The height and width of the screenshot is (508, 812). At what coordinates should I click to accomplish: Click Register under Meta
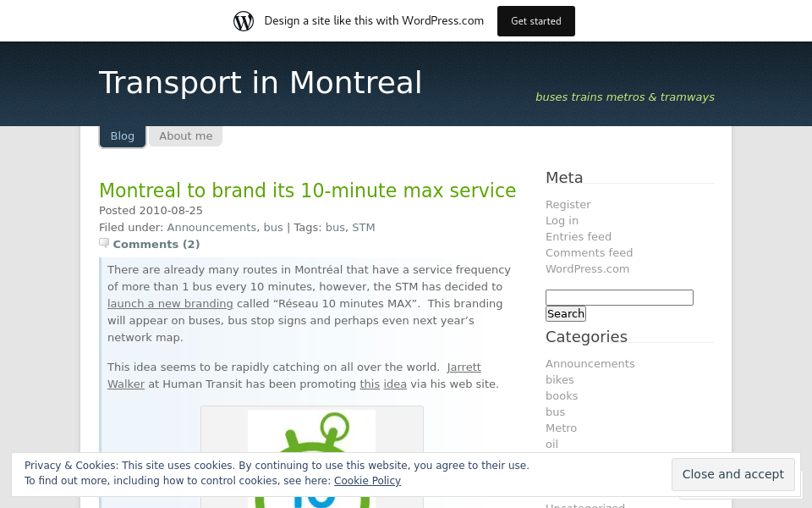click(568, 204)
